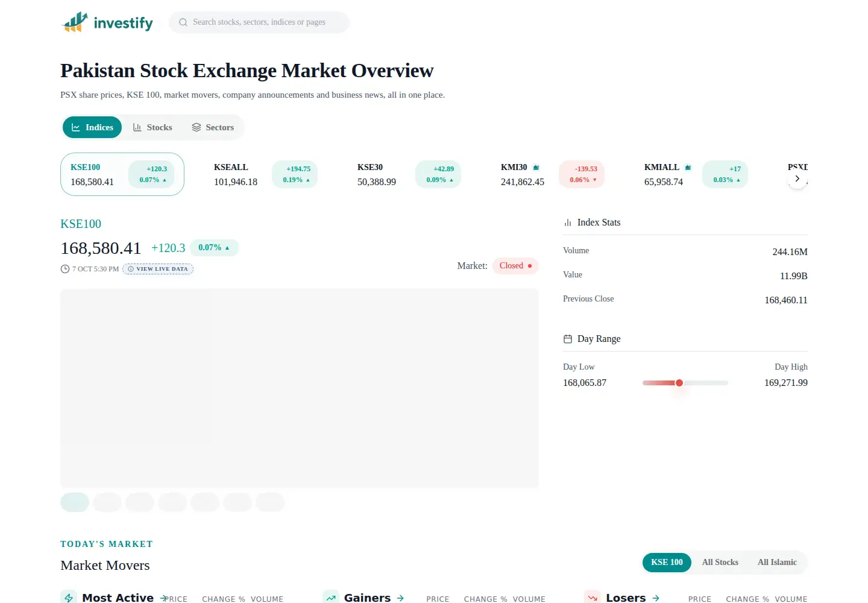The height and width of the screenshot is (603, 868).
Task: Select KSE 100 market movers filter
Action: (667, 562)
